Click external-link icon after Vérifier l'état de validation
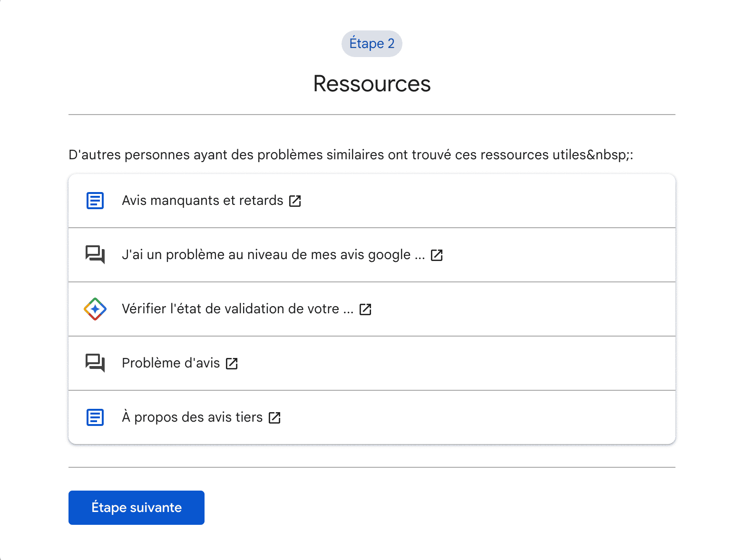 click(365, 309)
